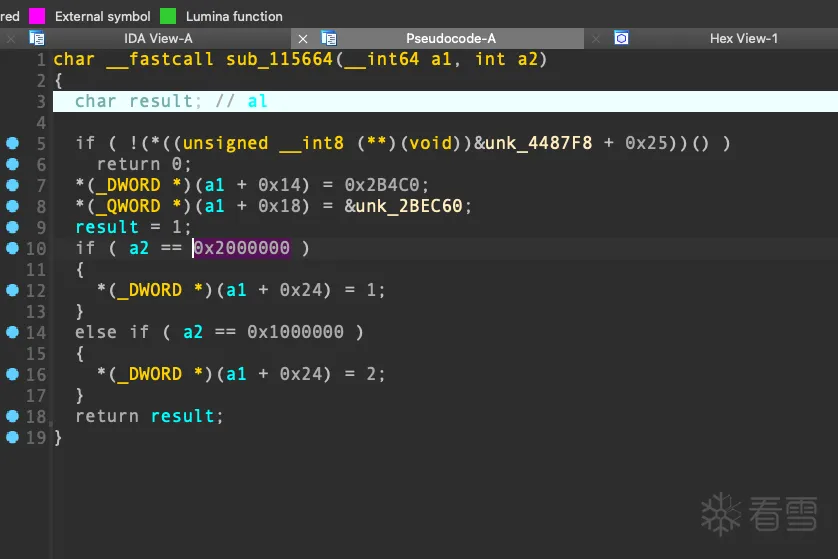The width and height of the screenshot is (838, 559).
Task: Click the 'al' register comment on line 3
Action: 258,101
